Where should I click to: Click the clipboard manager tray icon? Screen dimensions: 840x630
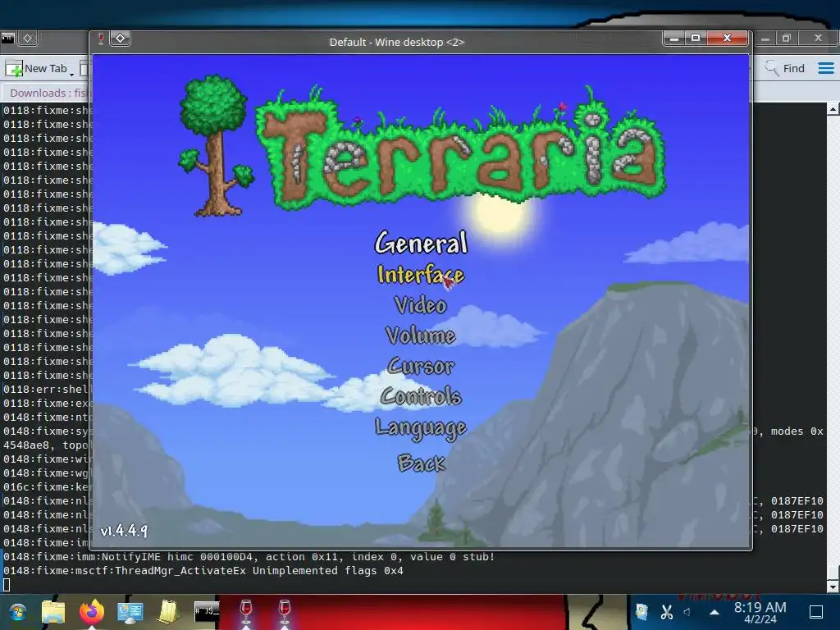coord(641,612)
